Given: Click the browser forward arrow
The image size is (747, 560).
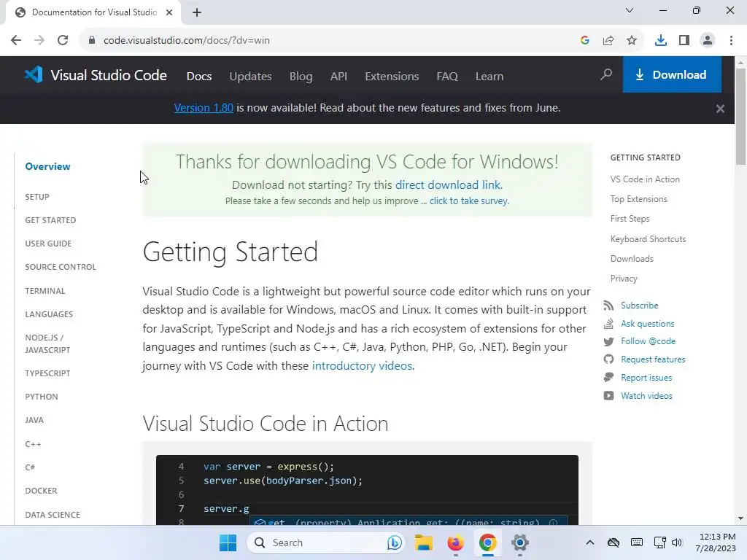Looking at the screenshot, I should (x=39, y=41).
